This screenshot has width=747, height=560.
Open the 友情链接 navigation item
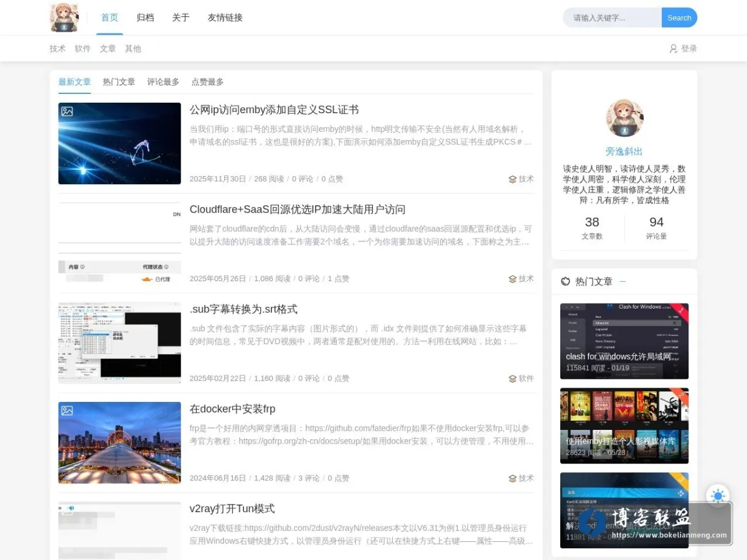pyautogui.click(x=225, y=17)
